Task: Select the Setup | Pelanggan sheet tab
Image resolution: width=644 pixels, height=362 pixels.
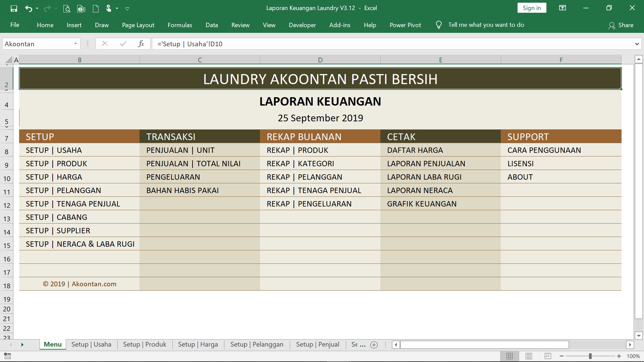Action: tap(257, 344)
